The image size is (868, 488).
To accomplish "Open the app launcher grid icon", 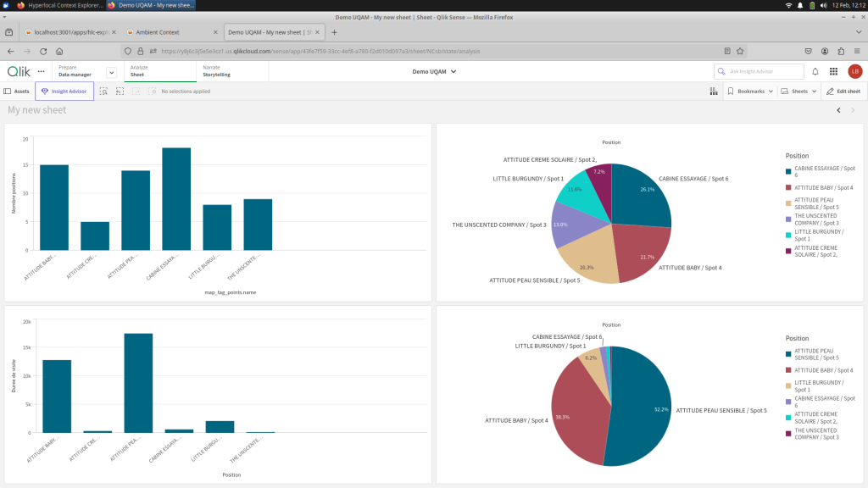I will (833, 72).
